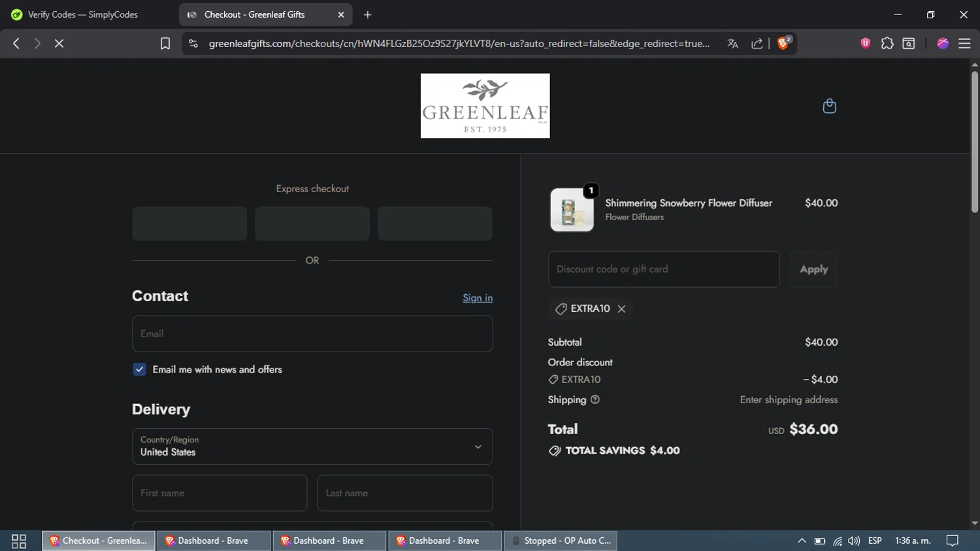Click the share page icon
Image resolution: width=980 pixels, height=551 pixels.
757,43
